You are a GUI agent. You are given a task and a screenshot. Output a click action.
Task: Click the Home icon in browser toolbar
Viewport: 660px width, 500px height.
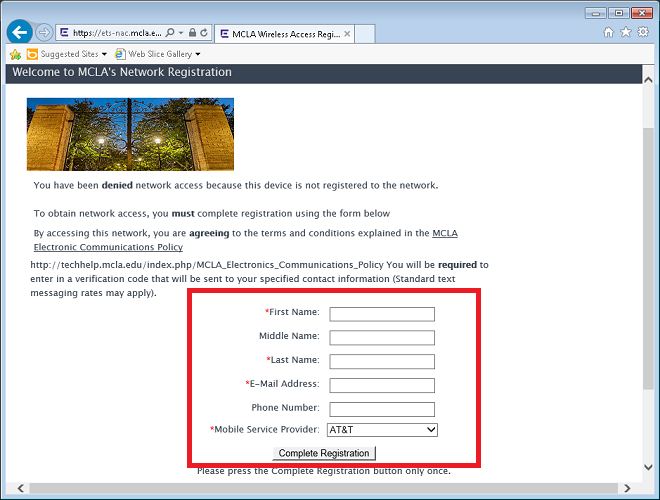609,32
